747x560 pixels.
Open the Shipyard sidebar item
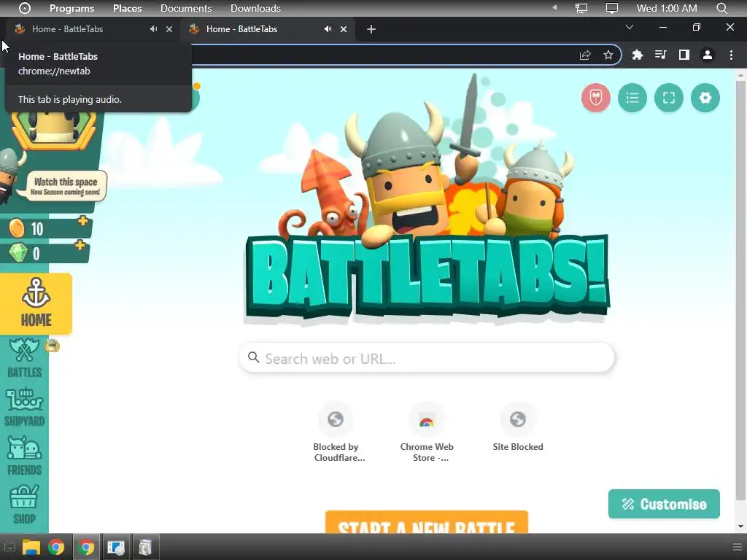click(24, 407)
